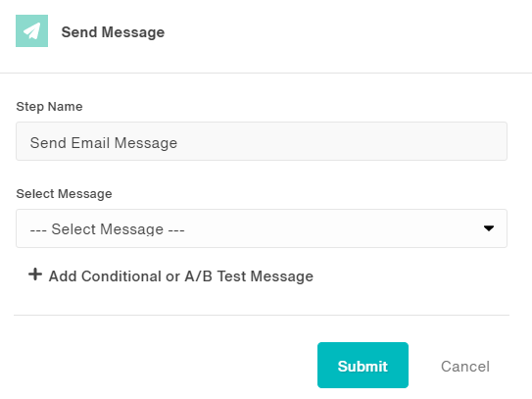
Task: Expand the message picker combo box
Action: point(262,228)
